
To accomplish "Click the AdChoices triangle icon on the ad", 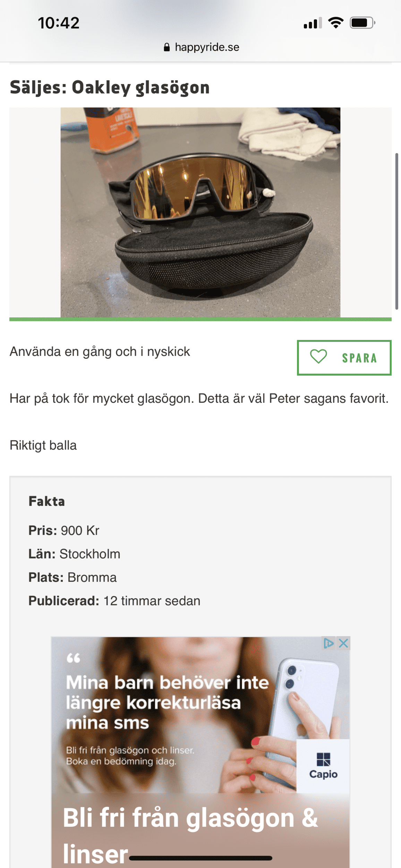I will (328, 643).
